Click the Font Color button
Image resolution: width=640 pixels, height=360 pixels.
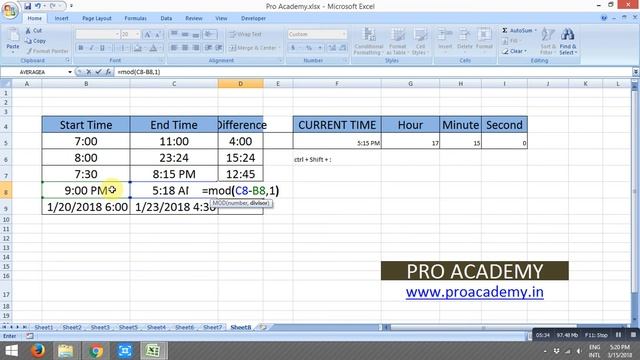pos(153,48)
